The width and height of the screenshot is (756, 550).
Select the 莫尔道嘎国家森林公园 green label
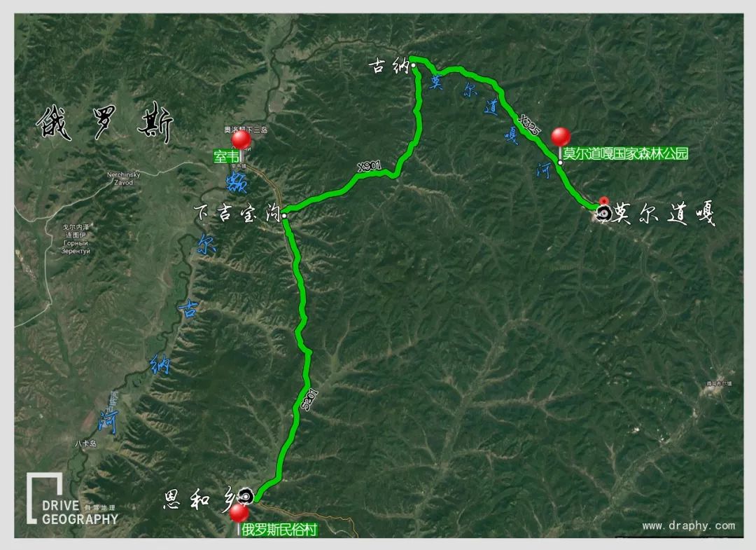click(625, 154)
